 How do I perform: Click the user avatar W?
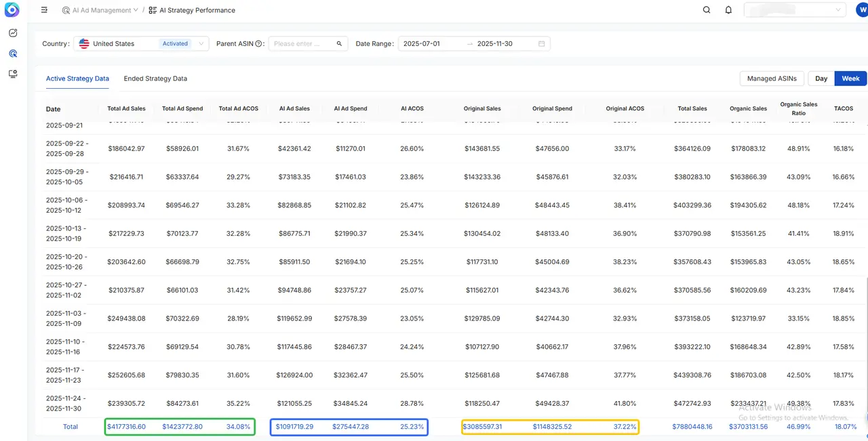tap(861, 10)
